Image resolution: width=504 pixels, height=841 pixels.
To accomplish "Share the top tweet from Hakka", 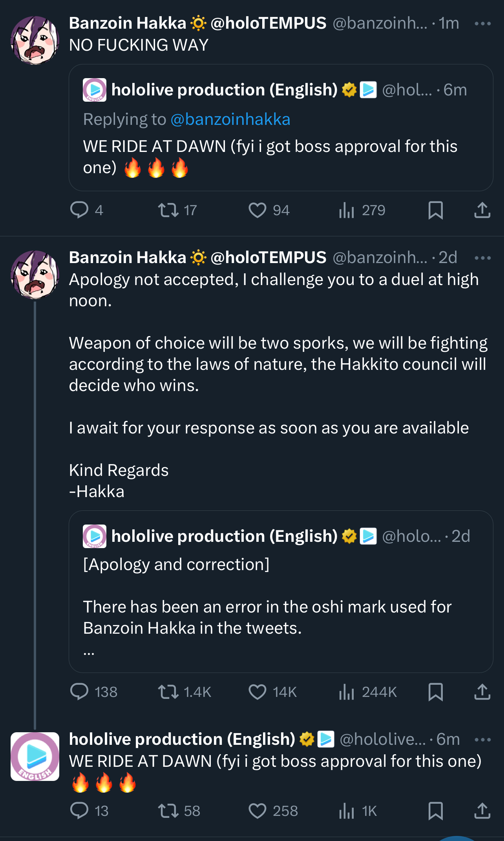I will [x=482, y=210].
